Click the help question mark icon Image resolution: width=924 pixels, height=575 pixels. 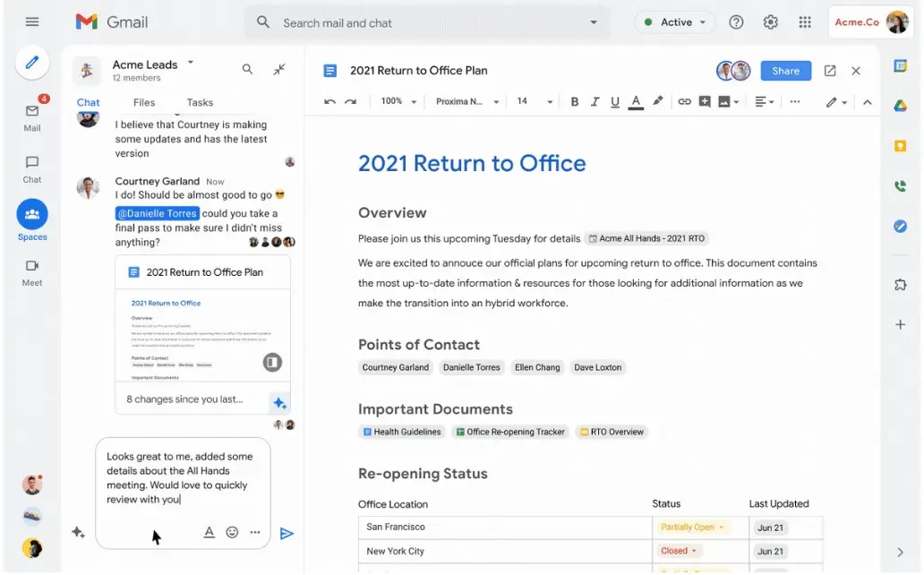coord(736,22)
